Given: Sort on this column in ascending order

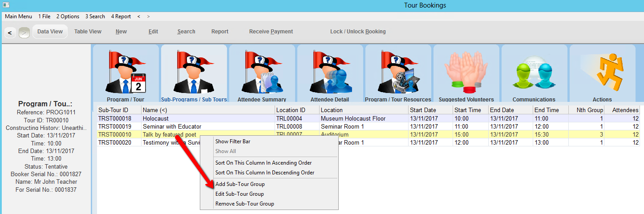Looking at the screenshot, I should pos(263,163).
